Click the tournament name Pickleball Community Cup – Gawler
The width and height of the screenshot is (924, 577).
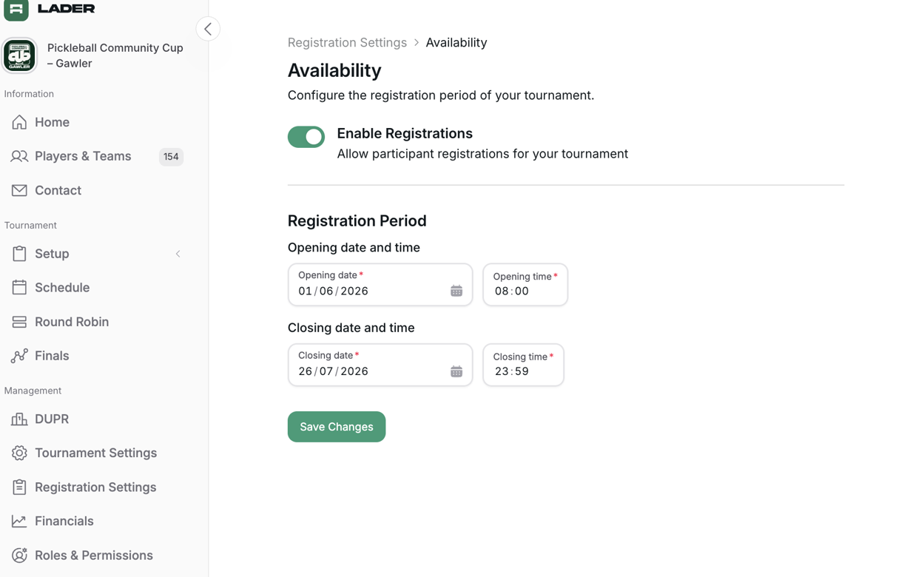coord(115,55)
